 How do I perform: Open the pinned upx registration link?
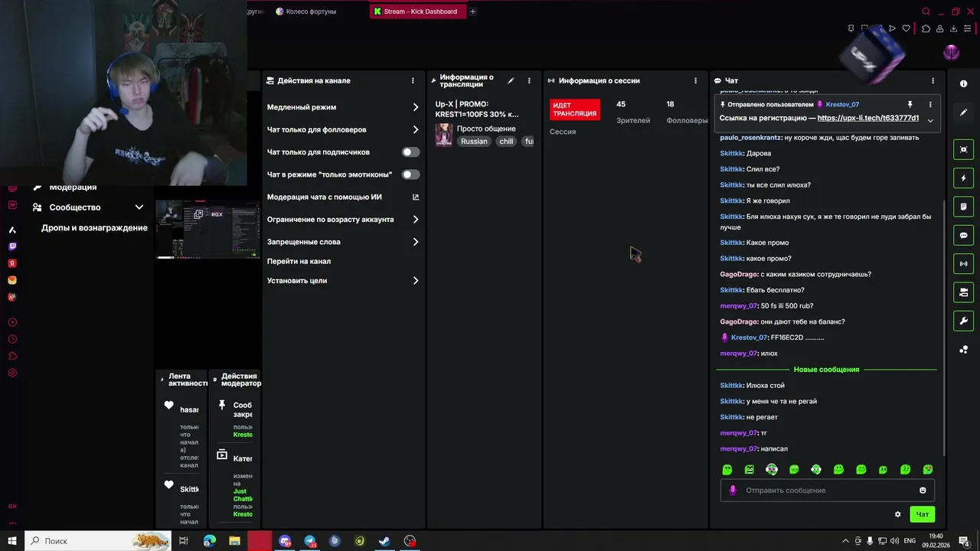868,118
